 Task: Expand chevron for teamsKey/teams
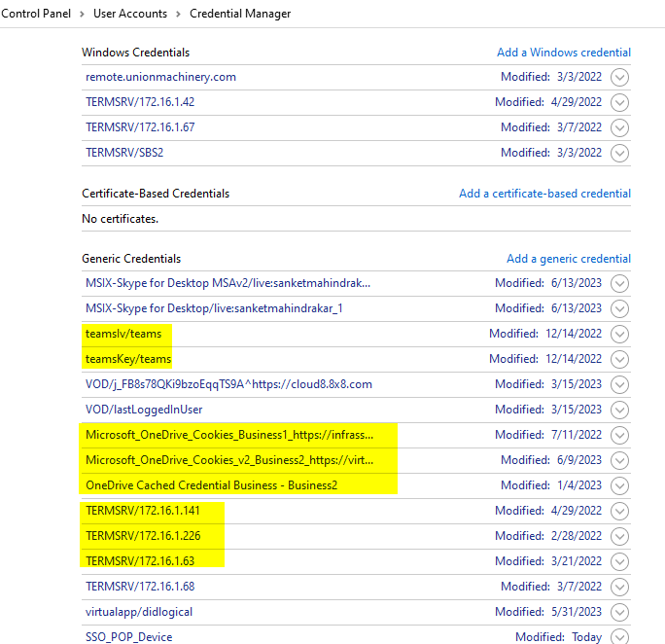(x=619, y=360)
